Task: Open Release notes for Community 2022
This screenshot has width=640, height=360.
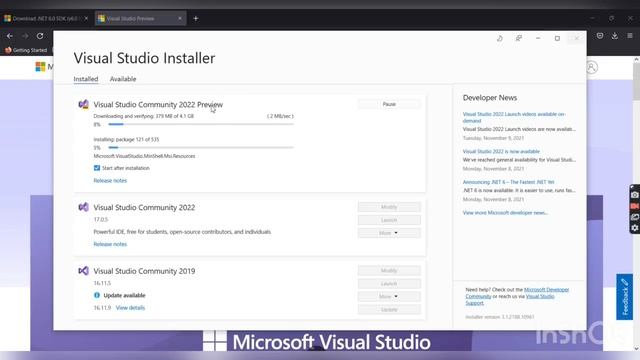Action: (110, 244)
